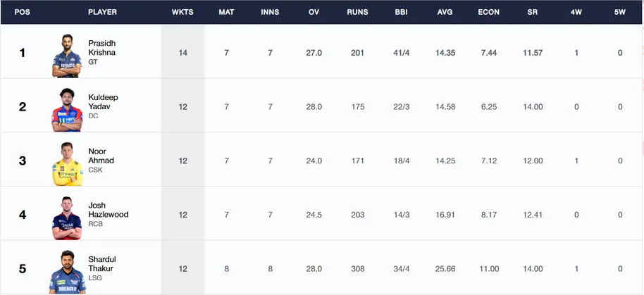Open Noor Ahmad player name link
Screen dimensions: 644x295
click(101, 156)
